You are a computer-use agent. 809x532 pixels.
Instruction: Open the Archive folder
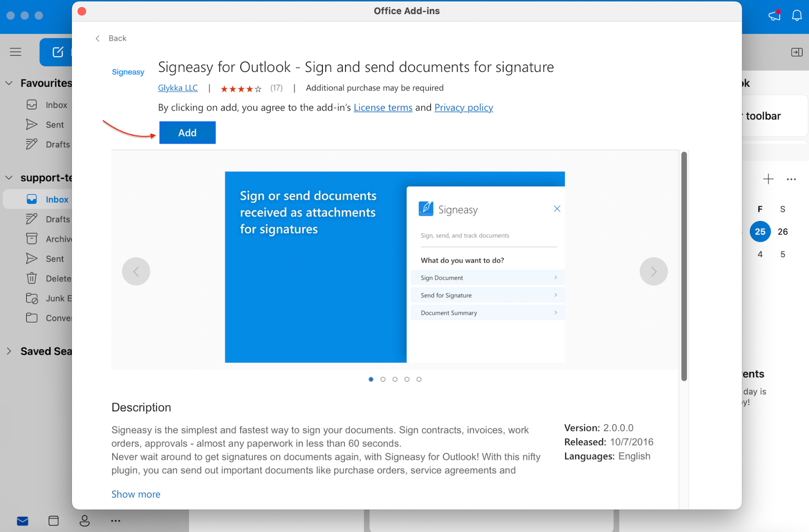click(49, 239)
